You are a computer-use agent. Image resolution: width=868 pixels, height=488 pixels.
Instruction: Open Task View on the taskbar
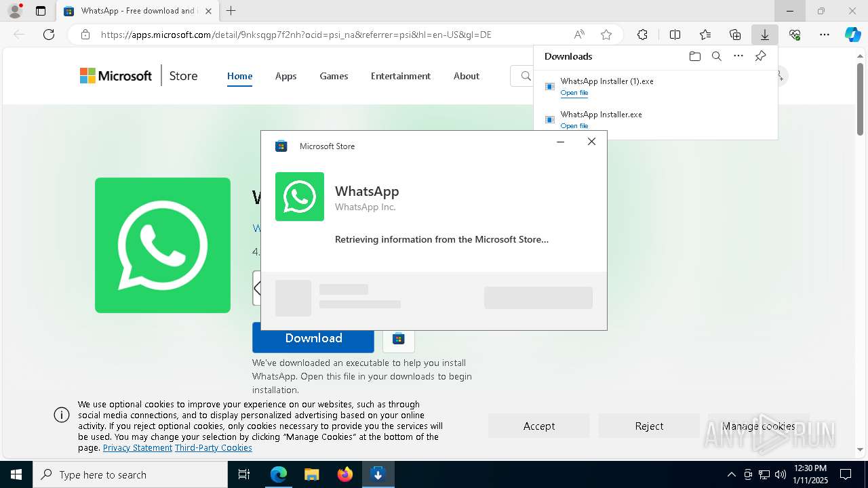click(x=244, y=474)
